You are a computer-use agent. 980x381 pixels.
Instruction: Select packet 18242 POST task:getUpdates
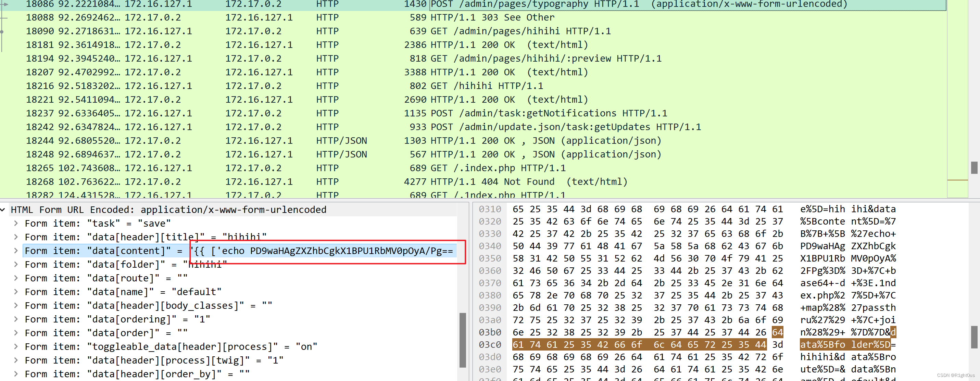[473, 127]
